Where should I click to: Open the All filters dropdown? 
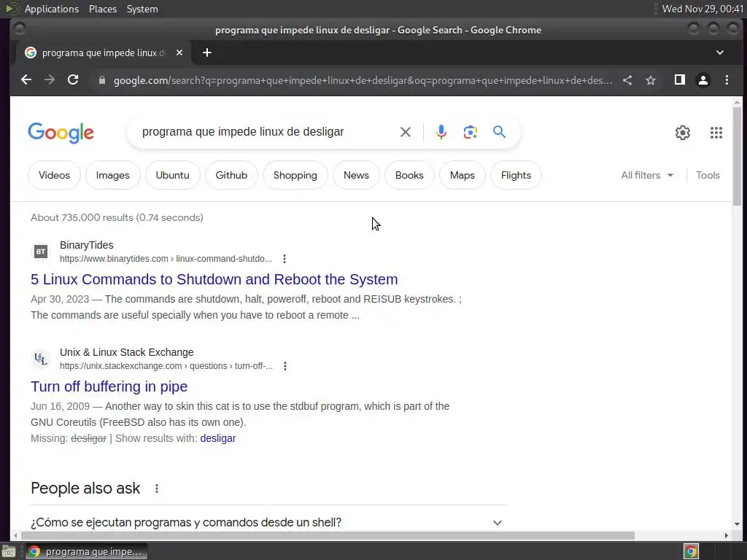click(x=647, y=175)
